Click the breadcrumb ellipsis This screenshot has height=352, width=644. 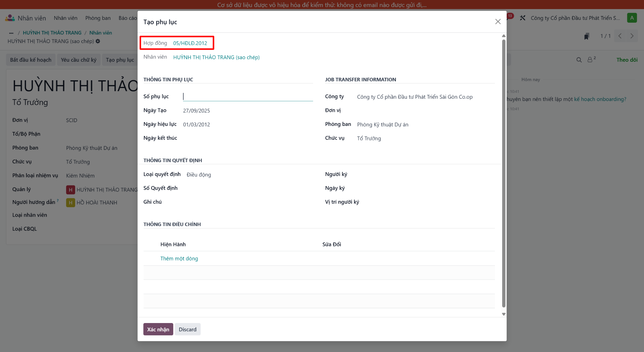[11, 33]
